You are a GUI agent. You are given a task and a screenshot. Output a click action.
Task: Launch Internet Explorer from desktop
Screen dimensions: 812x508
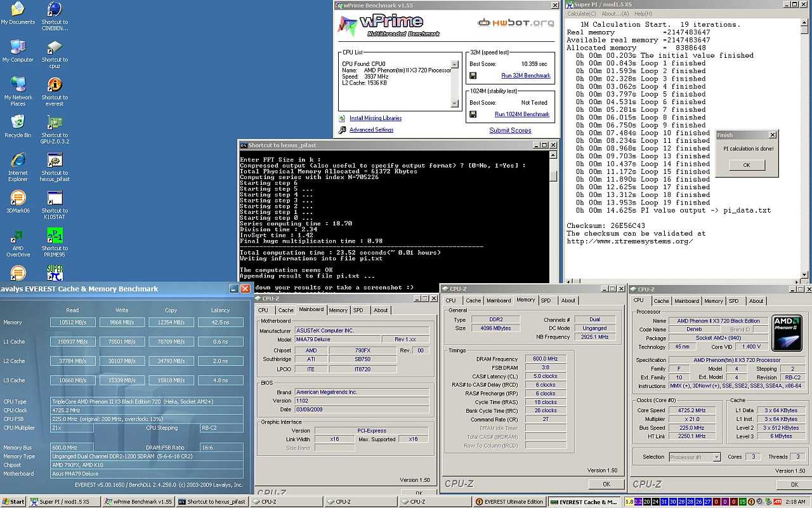[x=18, y=168]
